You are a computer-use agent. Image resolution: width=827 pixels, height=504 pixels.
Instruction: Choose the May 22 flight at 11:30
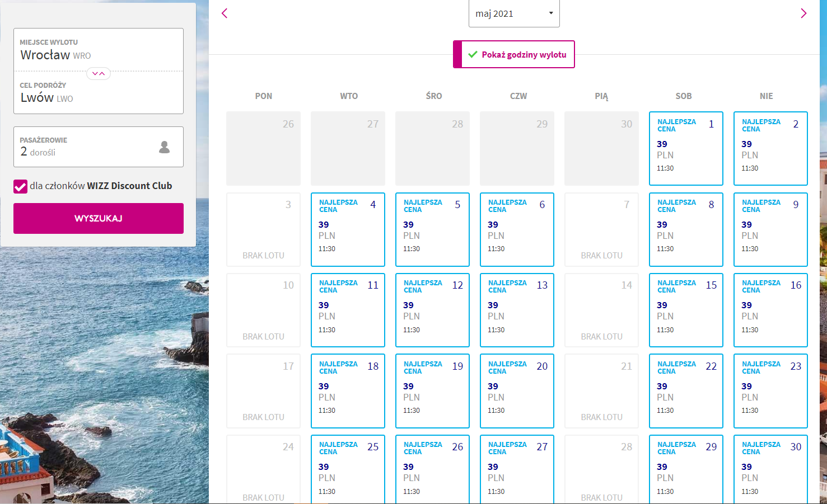coord(686,391)
